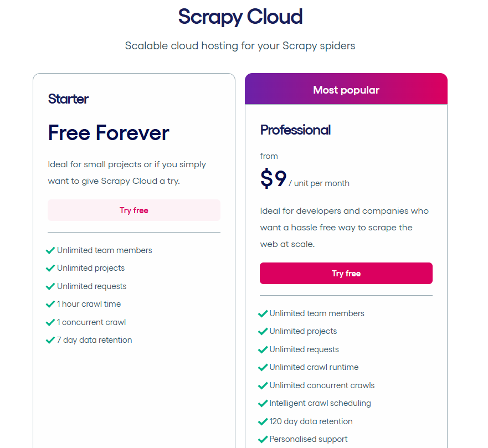Select the Most popular banner
Screen dimensions: 488x448
pos(346,89)
